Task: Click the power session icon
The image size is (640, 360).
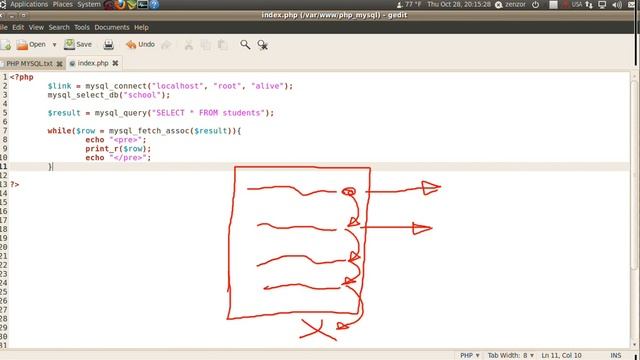Action: coord(536,4)
